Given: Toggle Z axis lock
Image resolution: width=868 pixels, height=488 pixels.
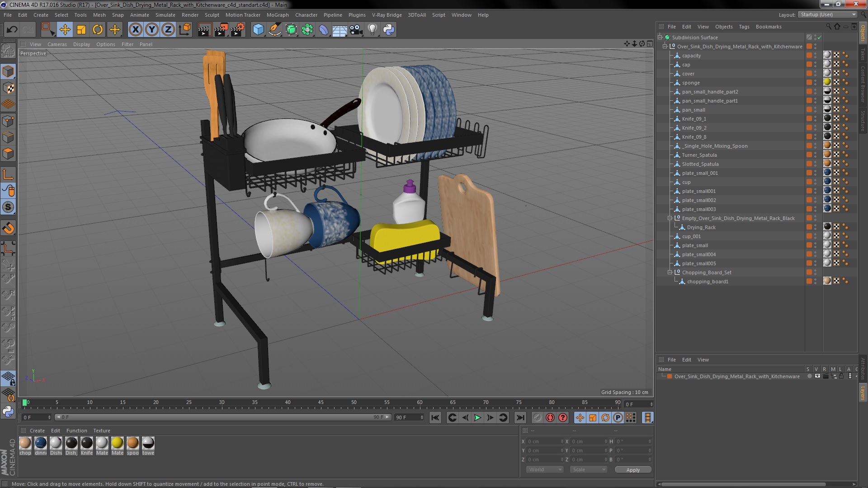Looking at the screenshot, I should pos(168,30).
